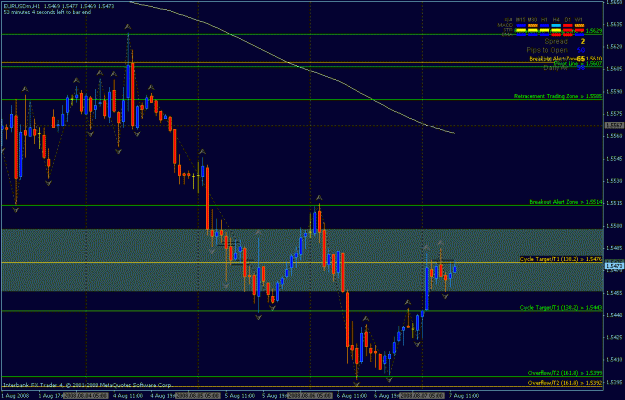Click the green 'Breakout Alert Zone > 1.5514' label
Image resolution: width=625 pixels, height=400 pixels.
(x=565, y=202)
